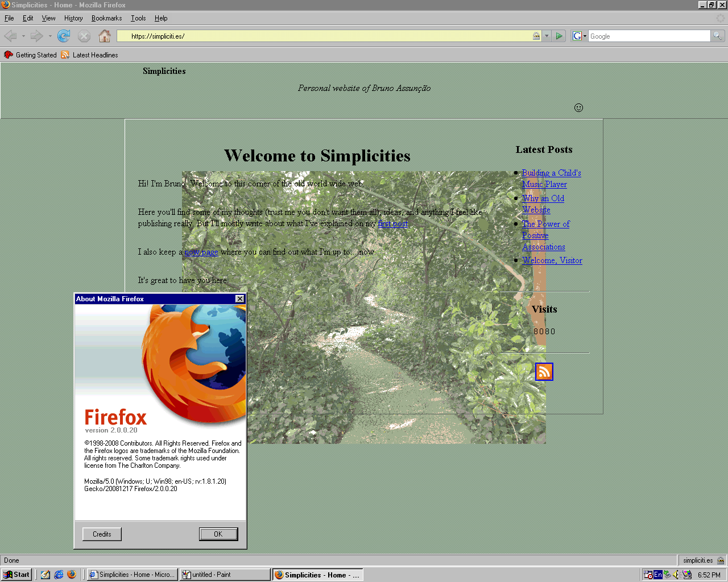Open the 'Welcome, Visitor' post link
This screenshot has height=582, width=728.
(552, 260)
